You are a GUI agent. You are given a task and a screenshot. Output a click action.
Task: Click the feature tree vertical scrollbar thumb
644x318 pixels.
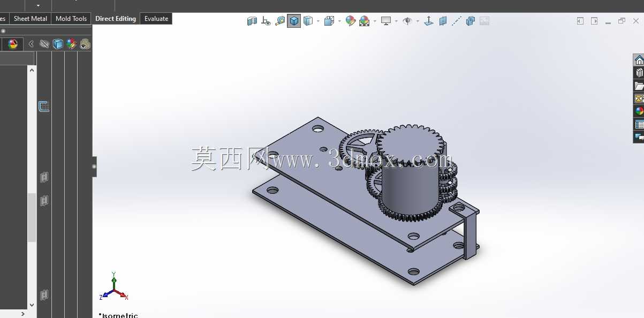click(x=32, y=217)
